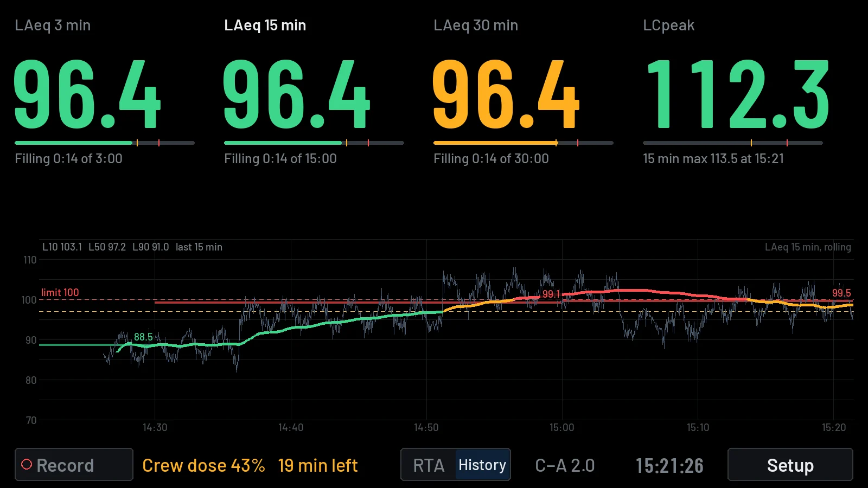Click the 70 dB axis label
Screen dimensions: 868x488
point(31,421)
